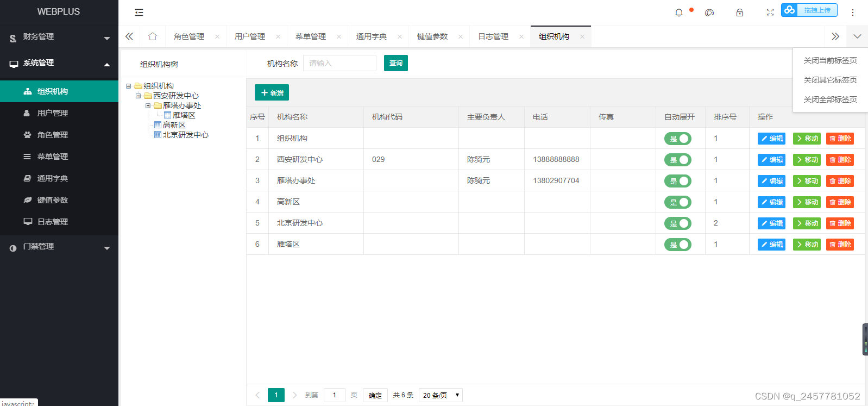868x406 pixels.
Task: Close the 组织机构 tab with its x
Action: click(x=582, y=37)
